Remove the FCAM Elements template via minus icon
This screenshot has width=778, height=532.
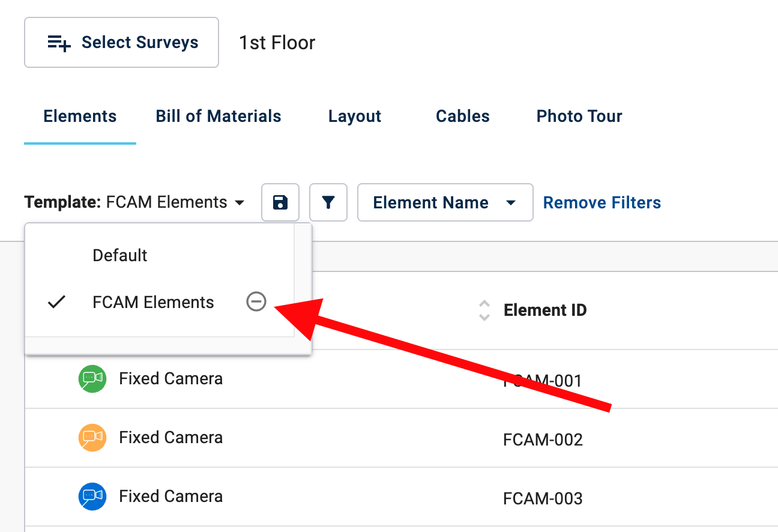pos(256,302)
